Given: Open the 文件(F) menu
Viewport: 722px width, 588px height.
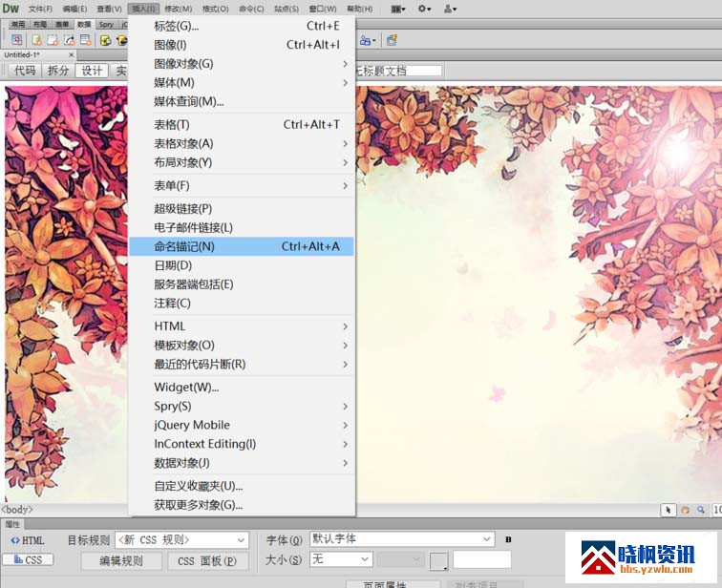Looking at the screenshot, I should (x=40, y=9).
